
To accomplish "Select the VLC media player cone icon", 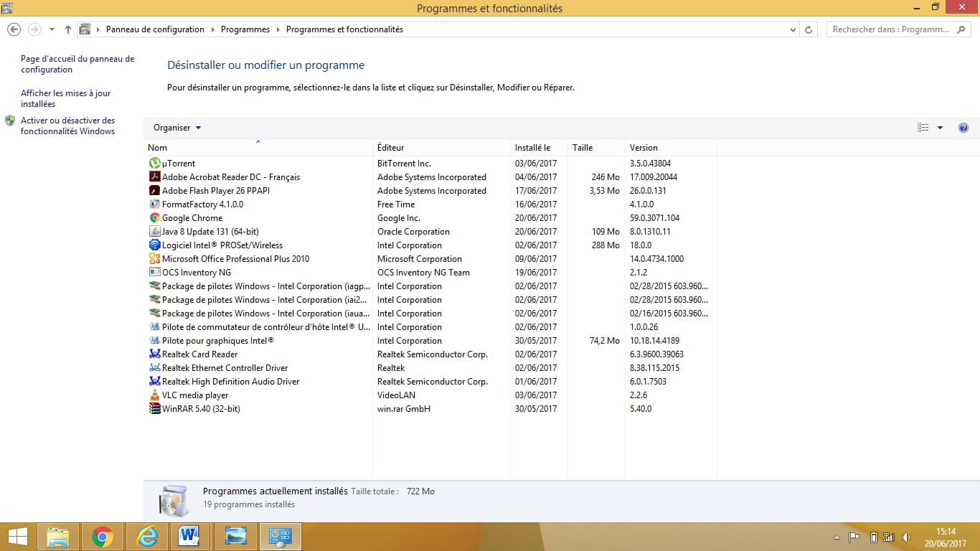I will (x=154, y=395).
